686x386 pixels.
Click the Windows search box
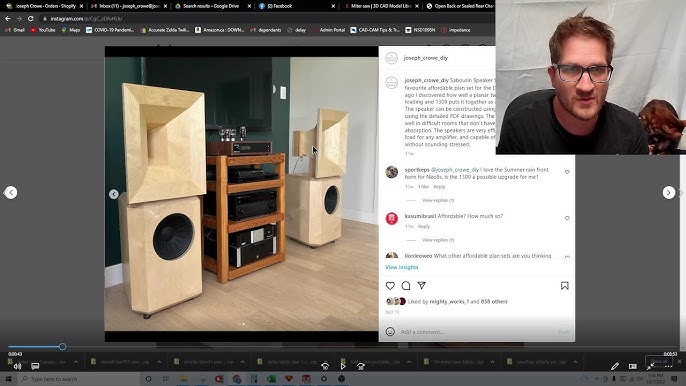pyautogui.click(x=79, y=379)
